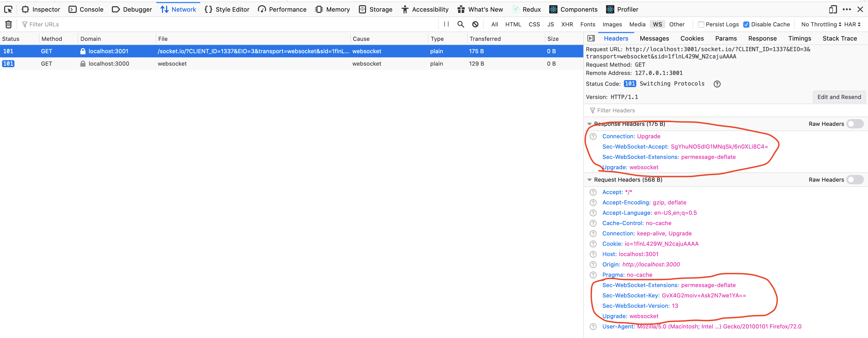
Task: Open the Switching Protocols help icon
Action: pos(717,83)
